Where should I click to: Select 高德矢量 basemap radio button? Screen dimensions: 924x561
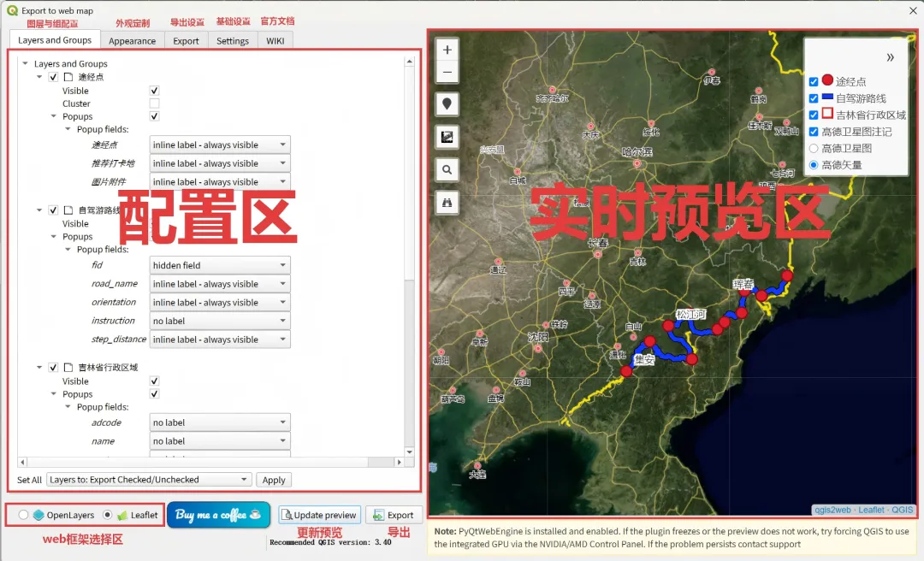click(814, 165)
